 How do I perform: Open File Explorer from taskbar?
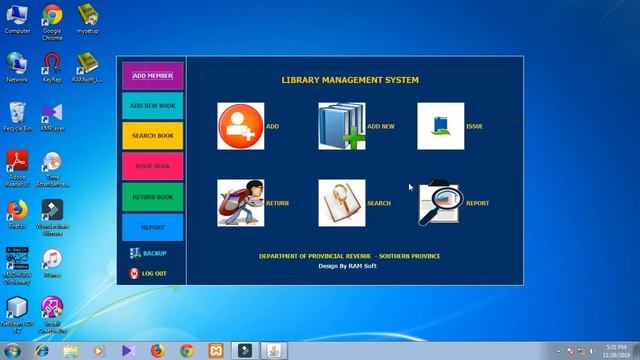(x=71, y=351)
